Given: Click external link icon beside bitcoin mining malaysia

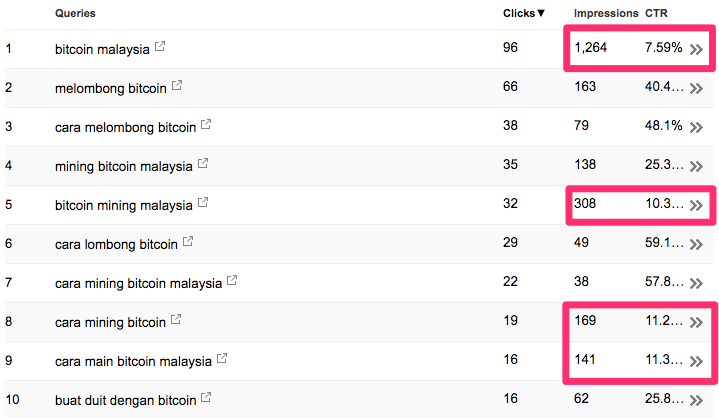Looking at the screenshot, I should [x=202, y=203].
